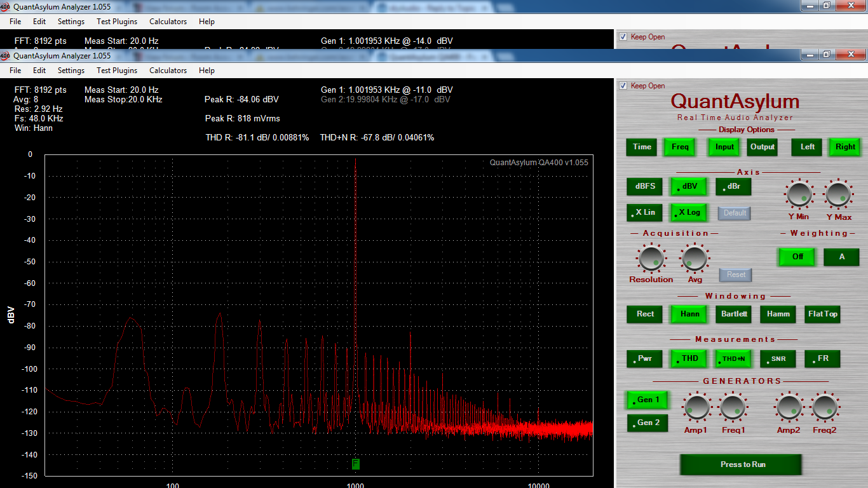The height and width of the screenshot is (488, 868).
Task: Click the Win: Hann status text
Action: [x=34, y=128]
